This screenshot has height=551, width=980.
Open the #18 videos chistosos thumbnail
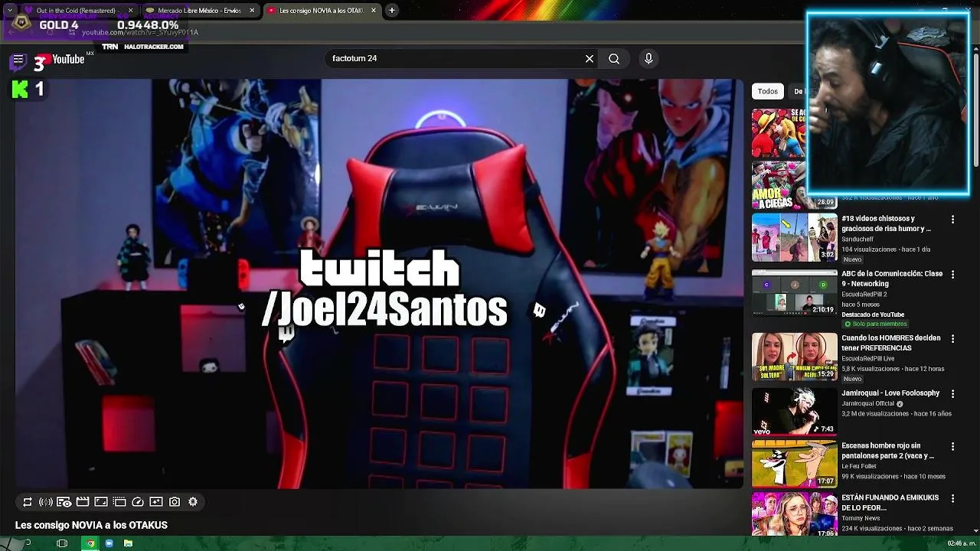pyautogui.click(x=794, y=237)
